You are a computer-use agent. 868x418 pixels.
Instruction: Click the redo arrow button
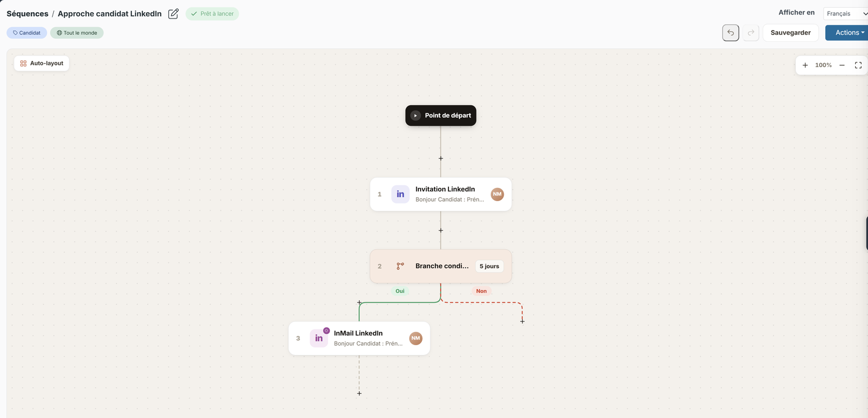click(x=751, y=33)
